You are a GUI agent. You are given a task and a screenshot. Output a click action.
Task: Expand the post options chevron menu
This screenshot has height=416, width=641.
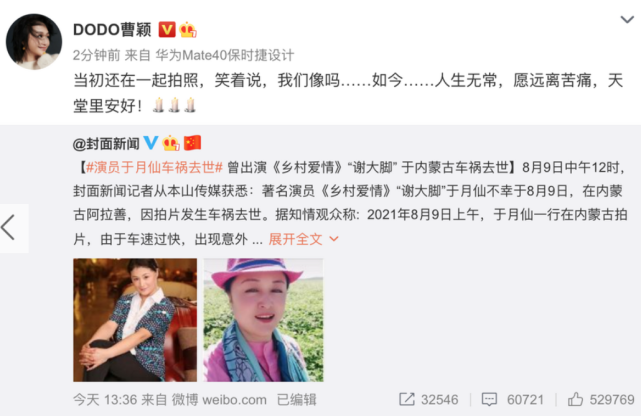click(627, 19)
